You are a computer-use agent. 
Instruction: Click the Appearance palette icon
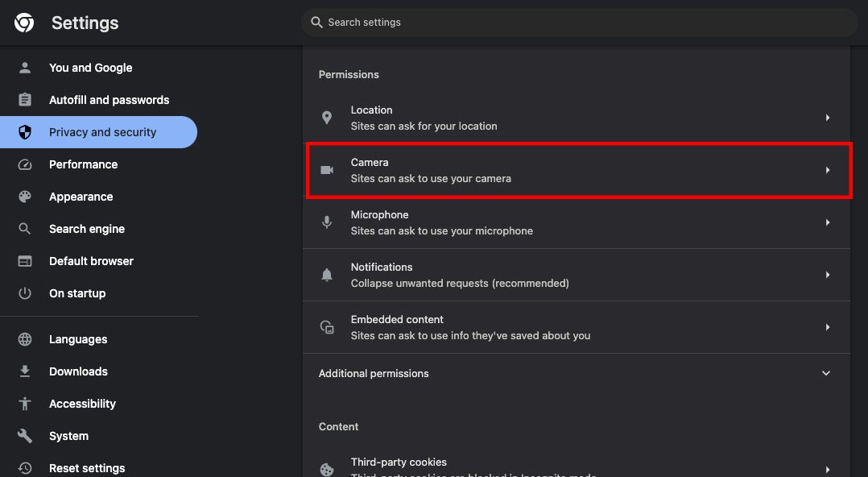click(x=25, y=197)
